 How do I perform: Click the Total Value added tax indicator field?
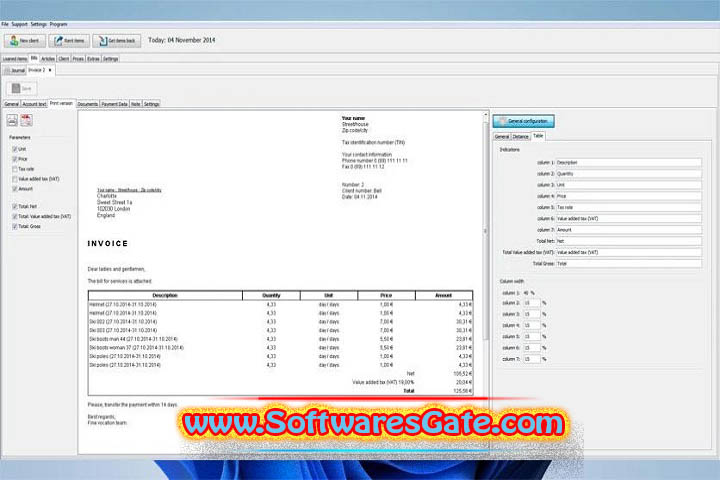(x=629, y=253)
